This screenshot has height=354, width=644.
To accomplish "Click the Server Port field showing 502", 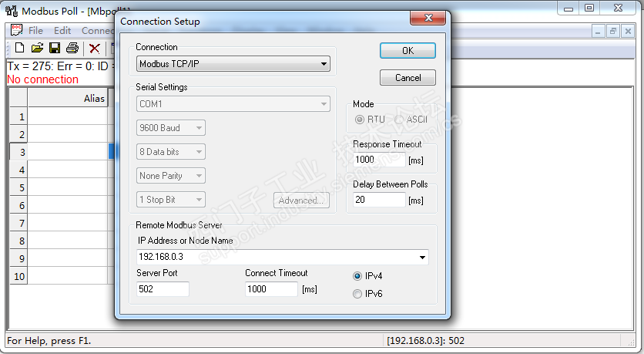I will click(x=163, y=289).
